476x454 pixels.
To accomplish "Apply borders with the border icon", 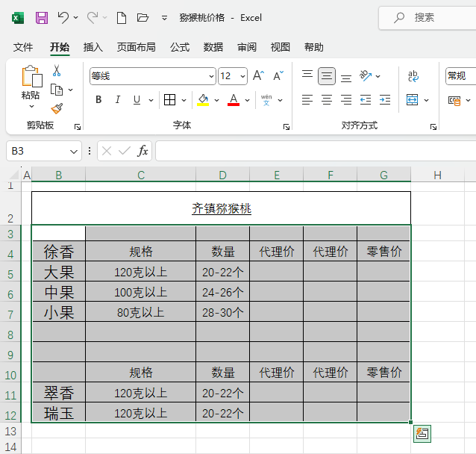I will coord(169,99).
